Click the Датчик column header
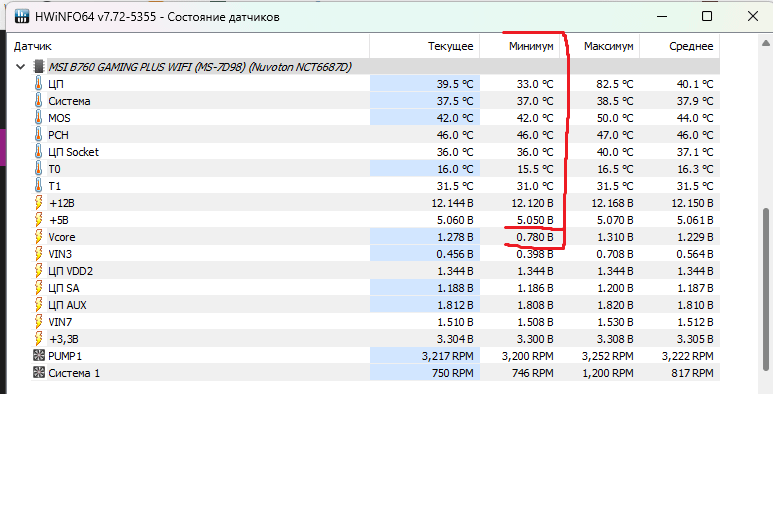 click(191, 46)
